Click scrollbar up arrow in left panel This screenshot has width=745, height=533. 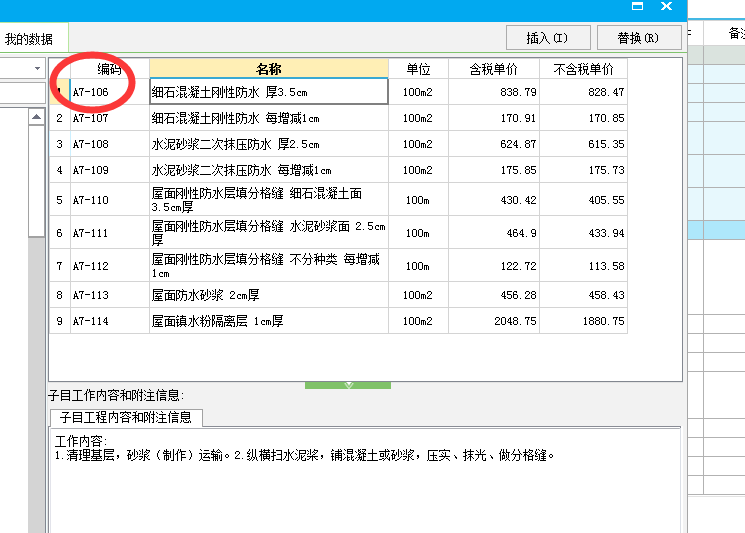click(37, 117)
